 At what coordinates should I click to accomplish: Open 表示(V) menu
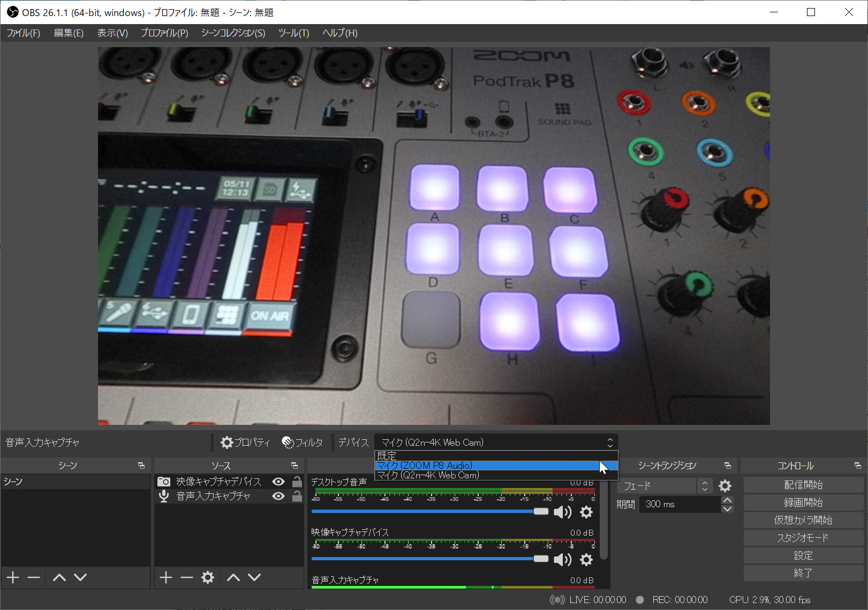pos(112,33)
